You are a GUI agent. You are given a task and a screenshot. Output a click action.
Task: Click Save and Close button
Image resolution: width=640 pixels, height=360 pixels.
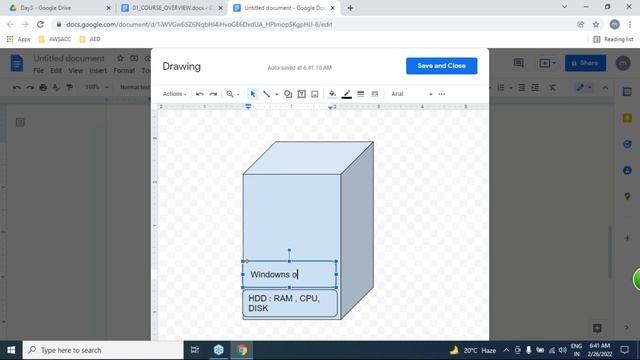point(441,66)
